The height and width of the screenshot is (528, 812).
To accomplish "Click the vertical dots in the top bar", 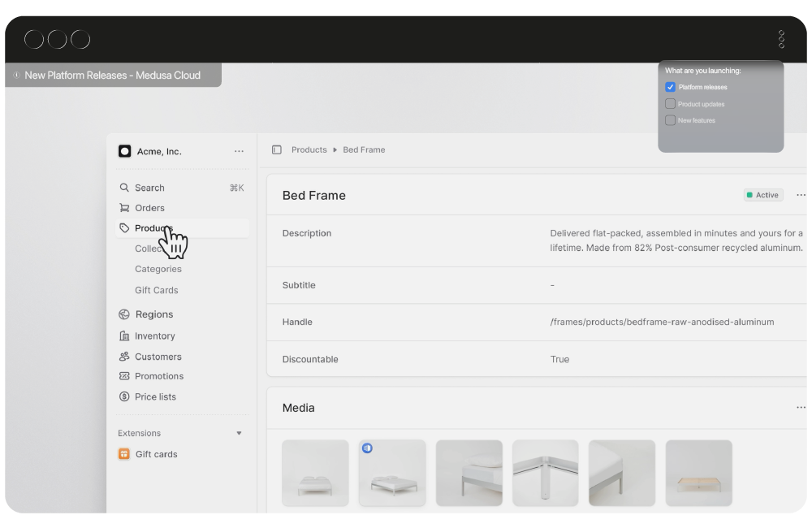I will pos(781,39).
